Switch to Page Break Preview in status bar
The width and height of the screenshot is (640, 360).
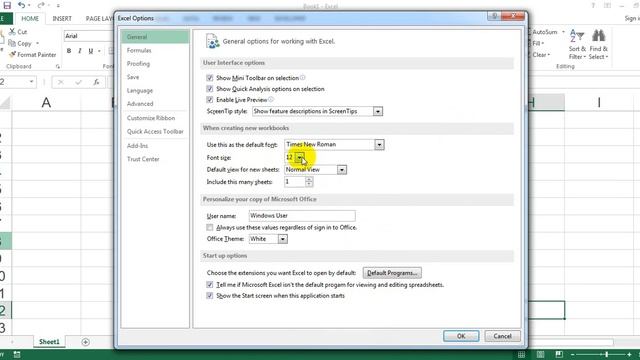559,354
